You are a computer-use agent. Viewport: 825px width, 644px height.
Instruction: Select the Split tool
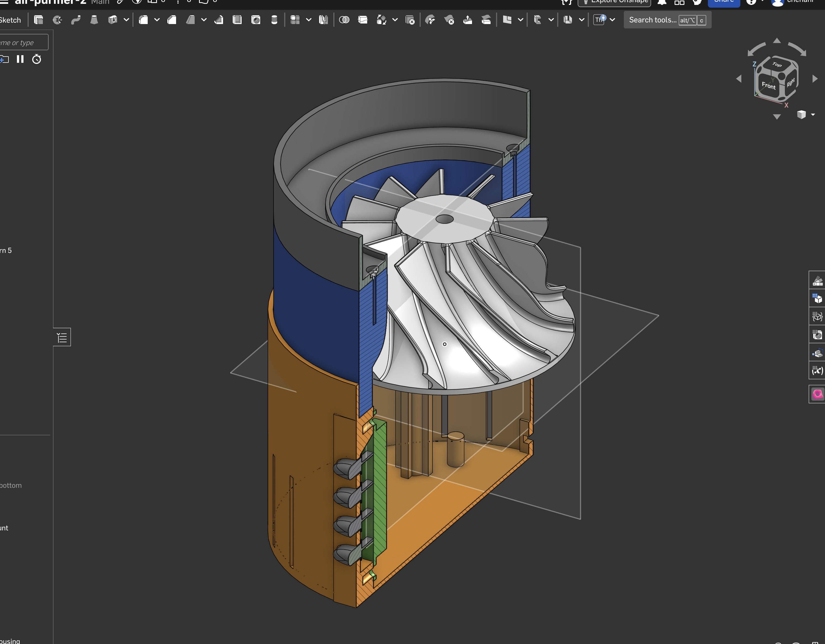pos(363,20)
